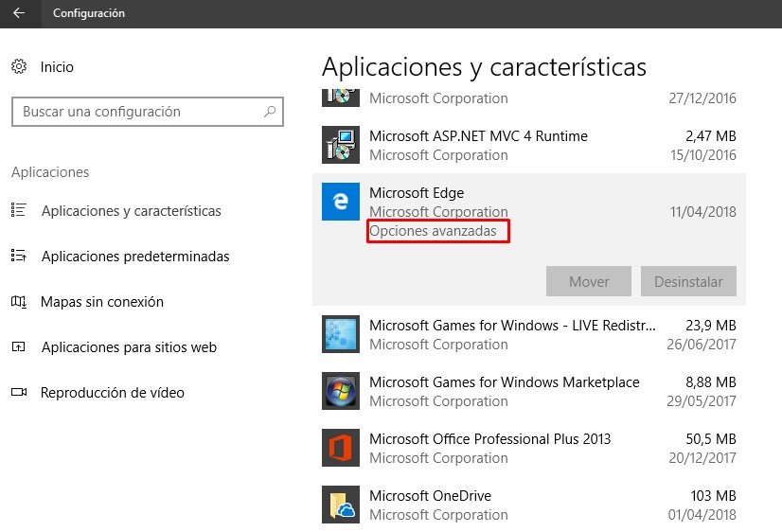
Task: Open Aplicaciones para sitios web section
Action: coord(129,347)
